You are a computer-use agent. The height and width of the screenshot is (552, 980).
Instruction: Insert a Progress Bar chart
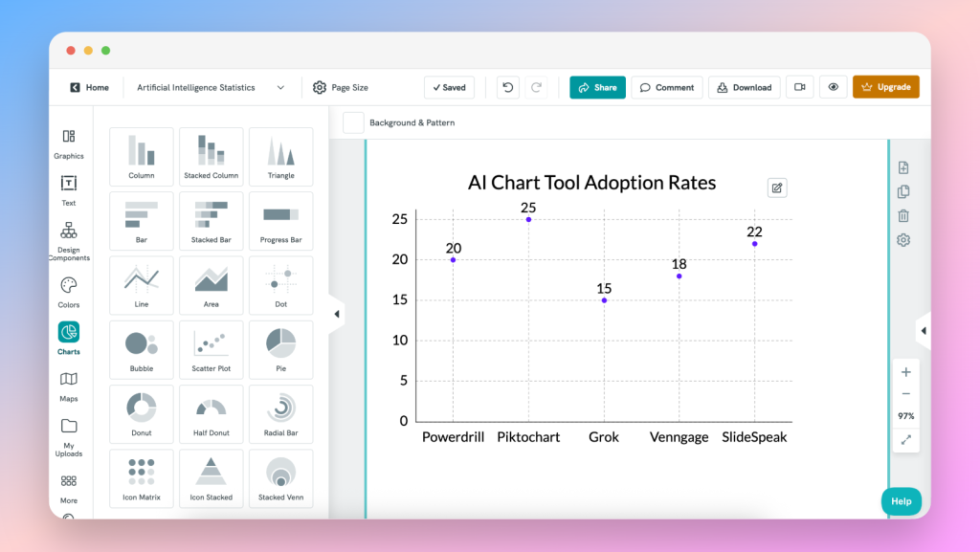point(281,221)
